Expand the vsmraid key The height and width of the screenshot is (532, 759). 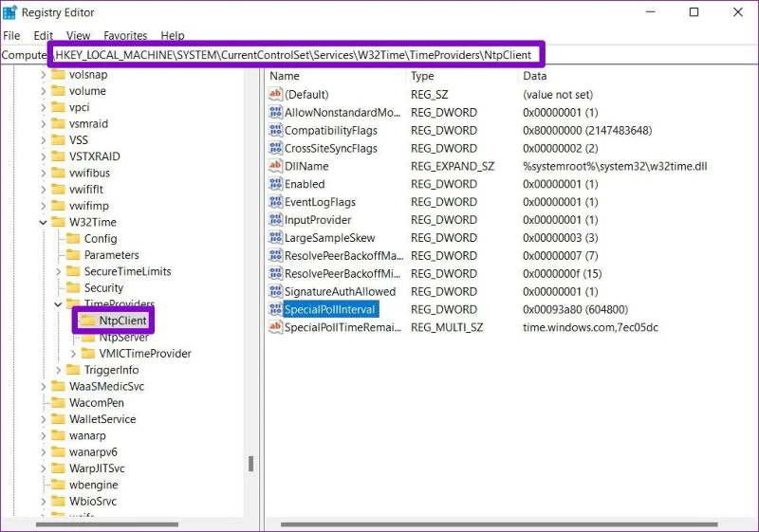coord(43,124)
